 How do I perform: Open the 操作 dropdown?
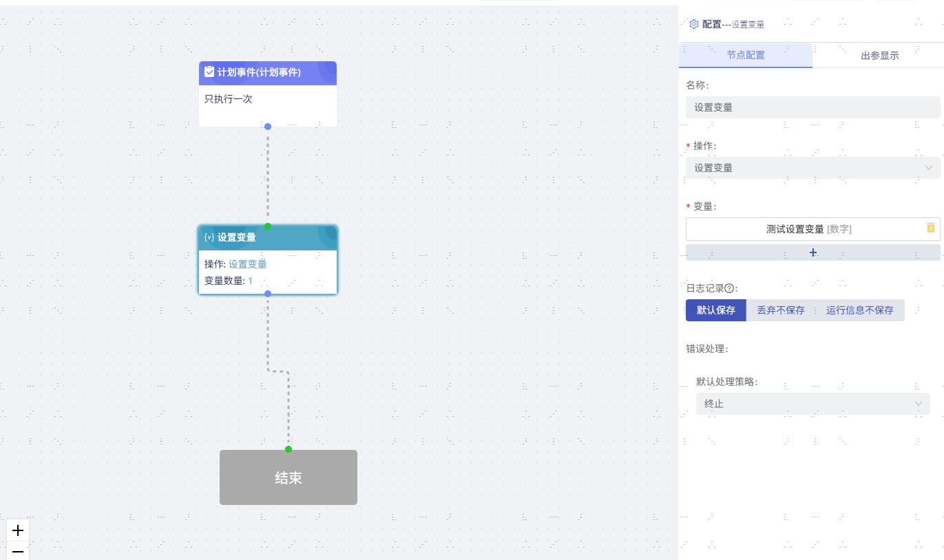point(813,168)
